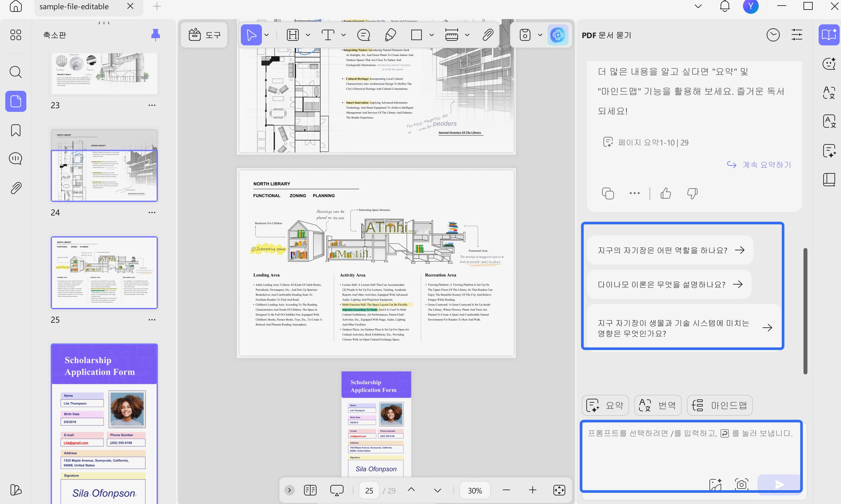
Task: Open the comment note tool in toolbar
Action: click(364, 35)
